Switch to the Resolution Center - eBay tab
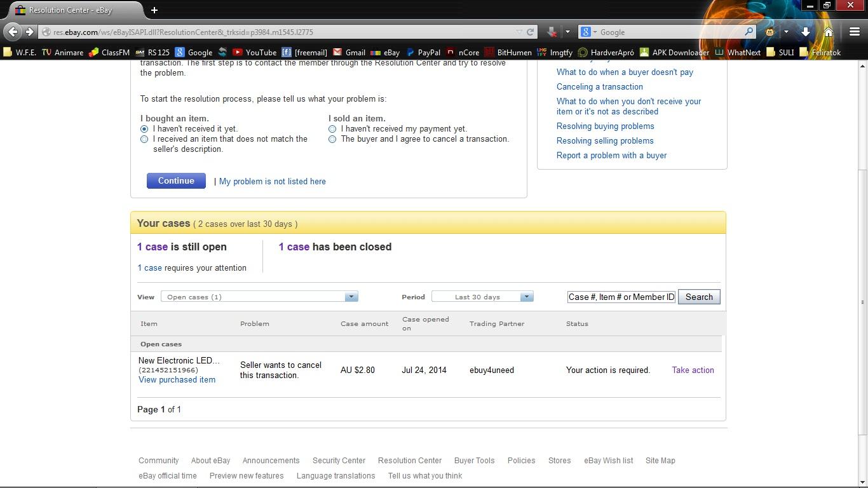 (77, 10)
